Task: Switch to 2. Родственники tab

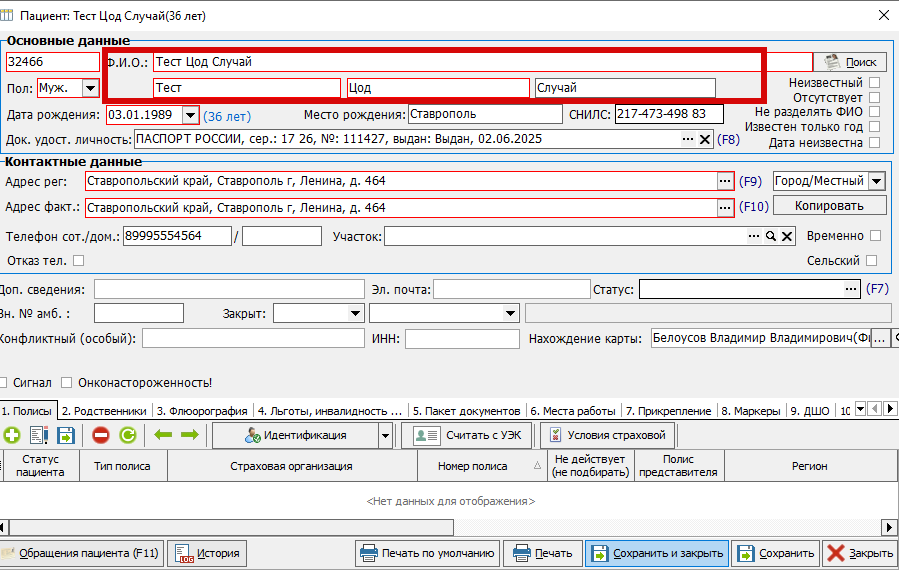Action: click(104, 411)
